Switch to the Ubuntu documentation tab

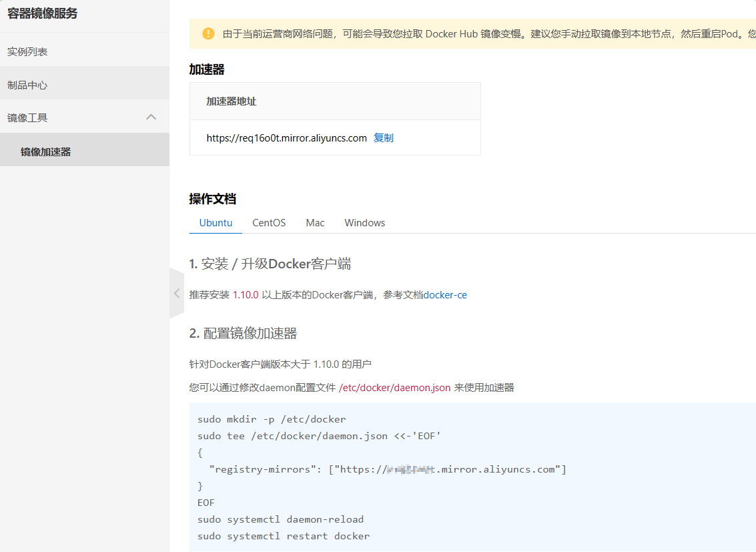216,223
